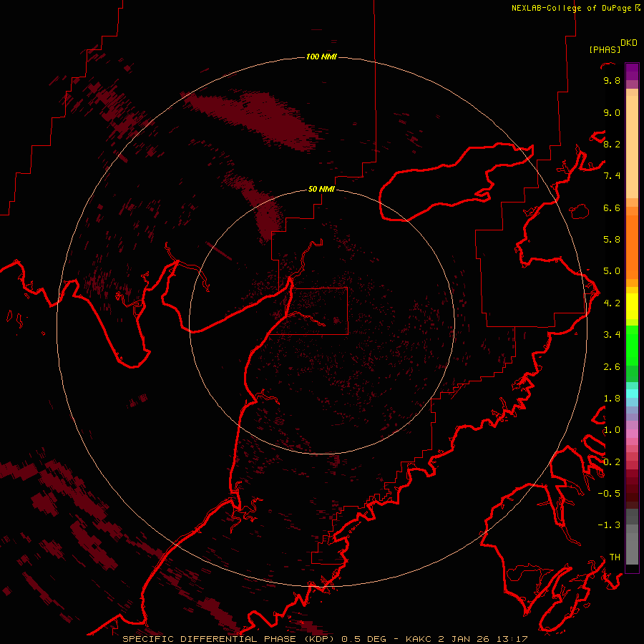Click the -0.5 value on the color scale
This screenshot has height=644, width=644.
click(609, 494)
